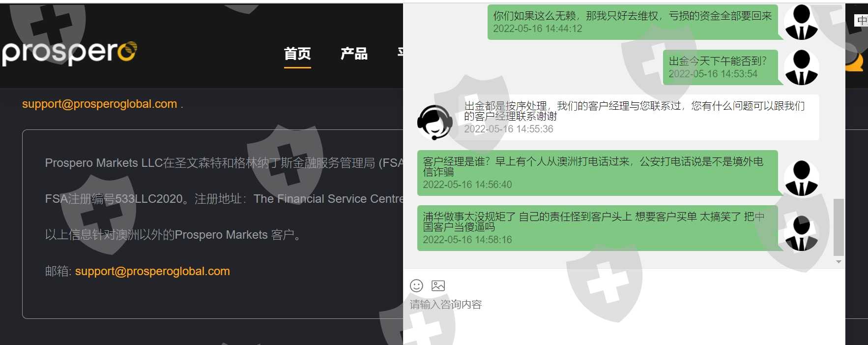Viewport: 868px width, 345px height.
Task: Click the customer service headset avatar
Action: 434,123
